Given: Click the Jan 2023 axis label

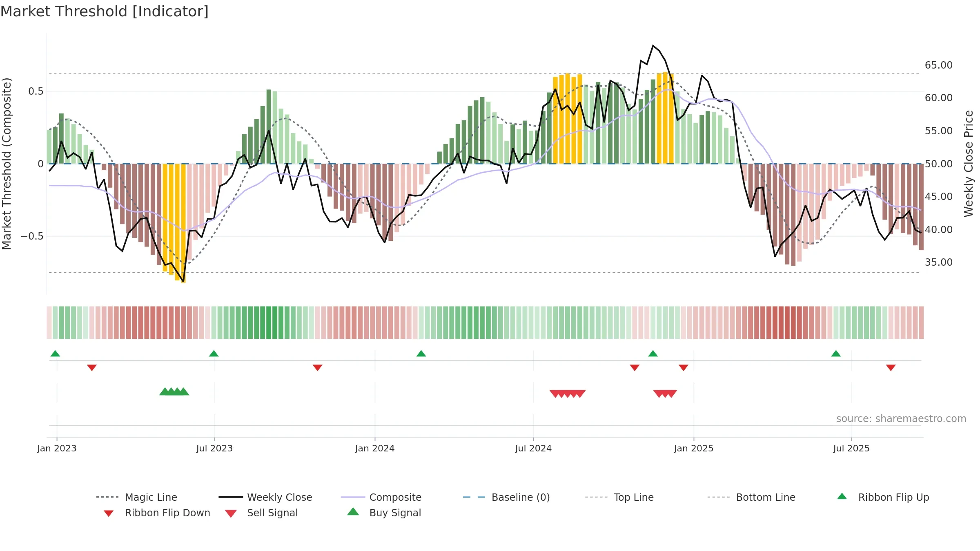Looking at the screenshot, I should [x=57, y=449].
